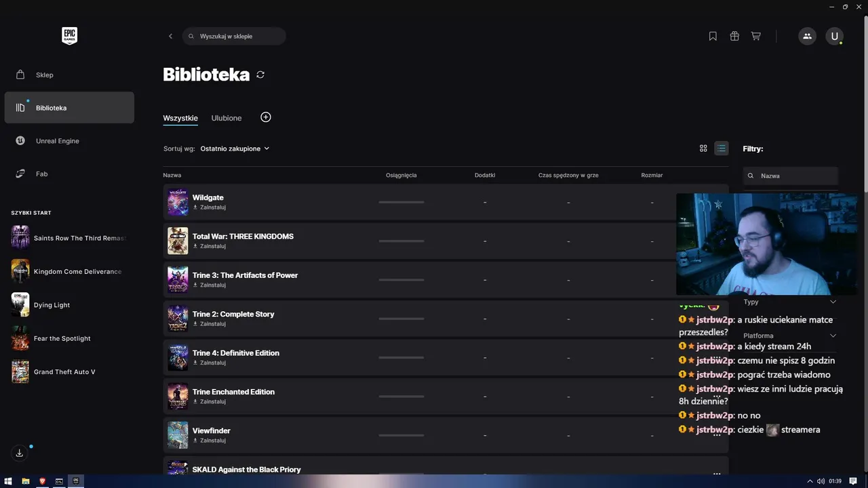The image size is (868, 488).
Task: Open the downloads icon in sidebar
Action: tap(20, 453)
